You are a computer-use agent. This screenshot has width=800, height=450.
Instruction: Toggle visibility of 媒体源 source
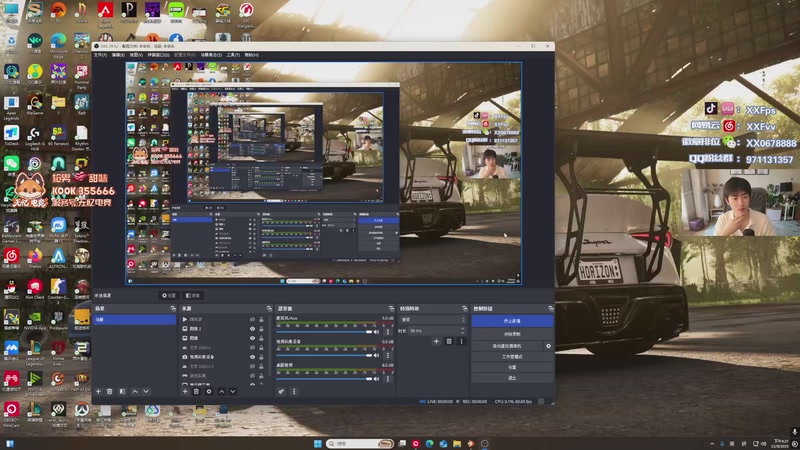[x=252, y=319]
